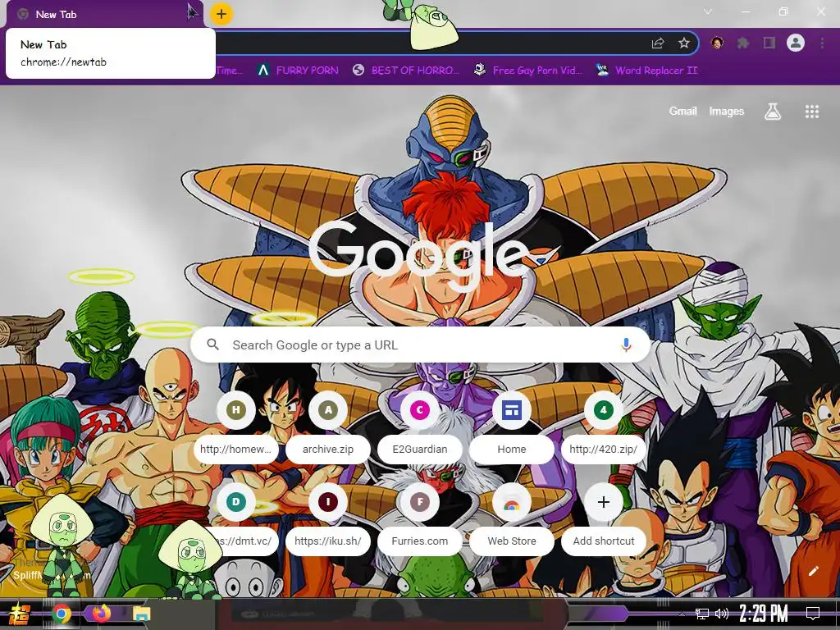Start voice search with the microphone icon
Image resolution: width=840 pixels, height=630 pixels.
626,345
